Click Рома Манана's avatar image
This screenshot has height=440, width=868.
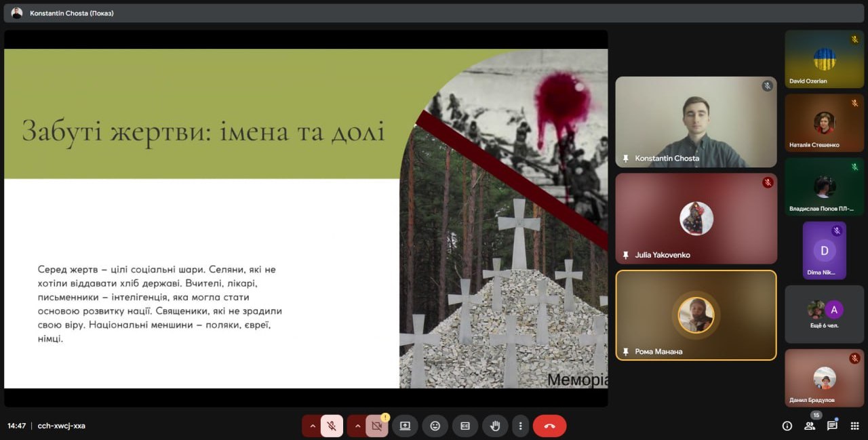tap(696, 315)
